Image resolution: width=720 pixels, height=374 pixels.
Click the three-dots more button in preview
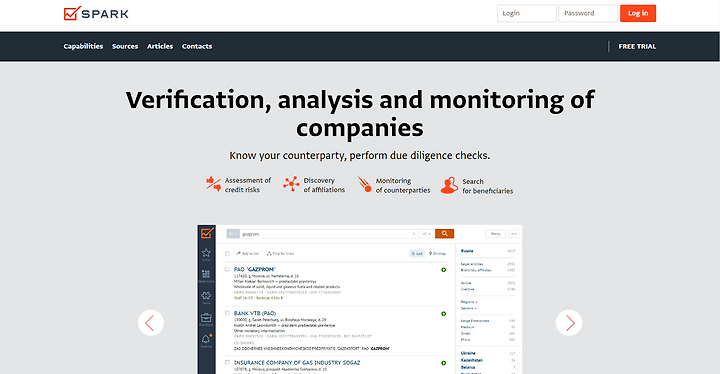click(x=514, y=234)
